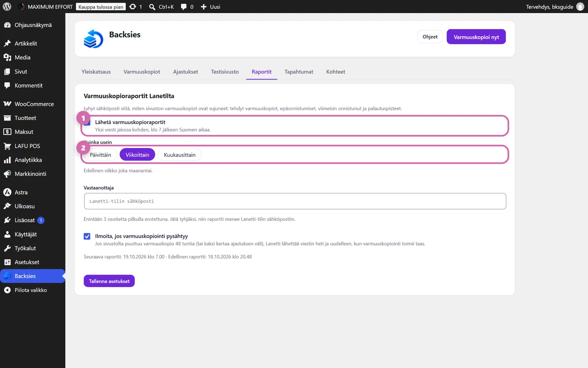Click the Ctrl+K search magnifier icon

(x=152, y=7)
